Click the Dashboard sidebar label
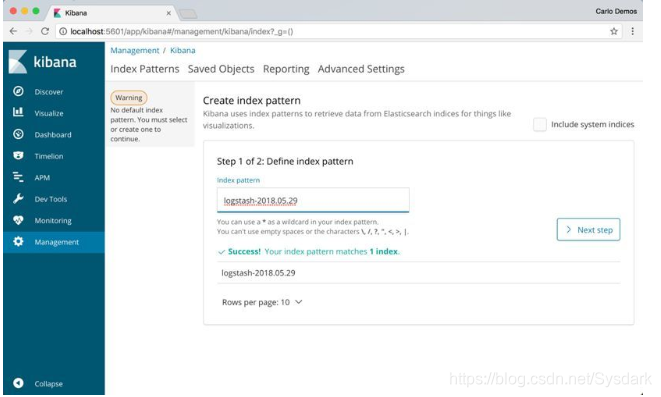 pyautogui.click(x=53, y=135)
